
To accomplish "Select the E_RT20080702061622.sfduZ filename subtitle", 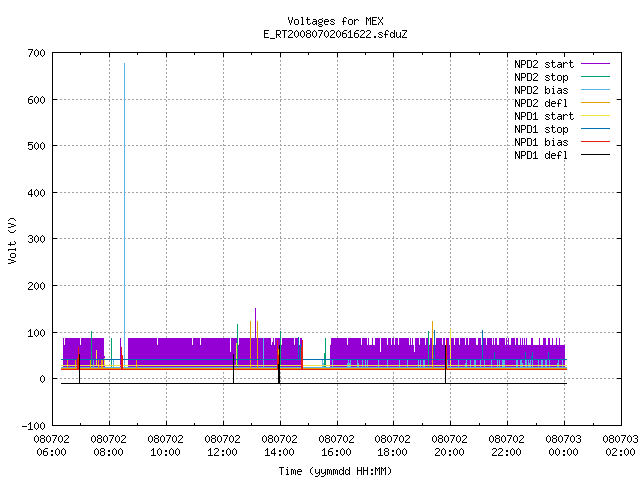I will [x=335, y=34].
